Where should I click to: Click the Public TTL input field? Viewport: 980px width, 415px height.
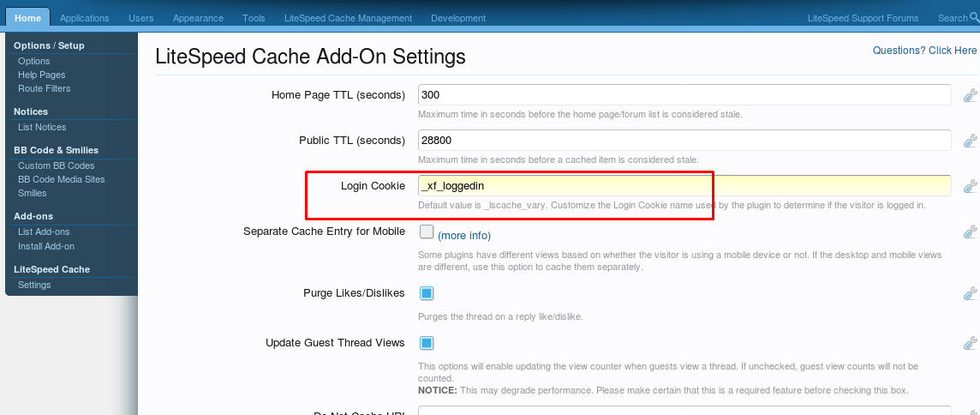click(x=684, y=141)
